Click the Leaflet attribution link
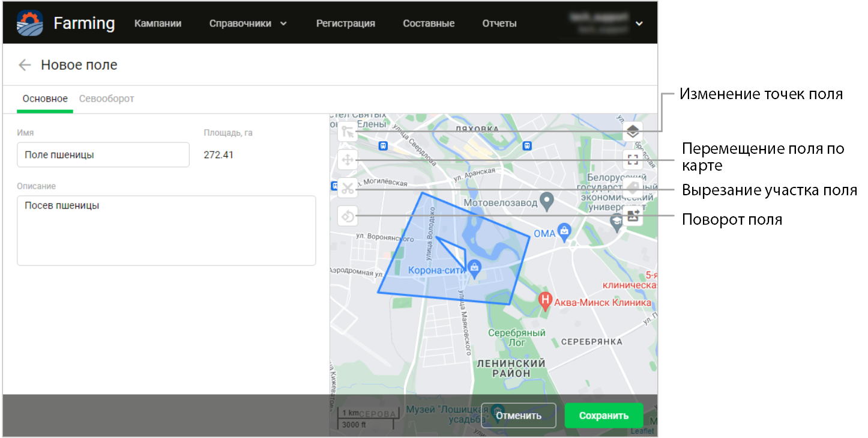This screenshot has height=438, width=868. tap(643, 431)
